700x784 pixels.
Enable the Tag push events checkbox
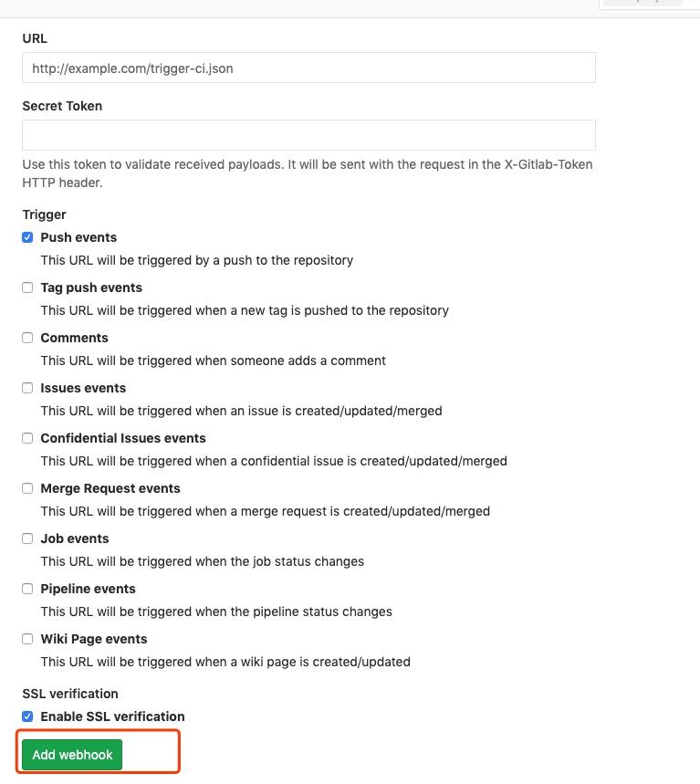[x=27, y=287]
